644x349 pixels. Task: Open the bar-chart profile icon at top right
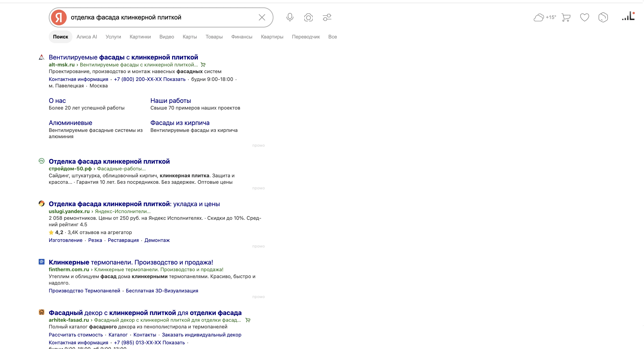click(628, 16)
